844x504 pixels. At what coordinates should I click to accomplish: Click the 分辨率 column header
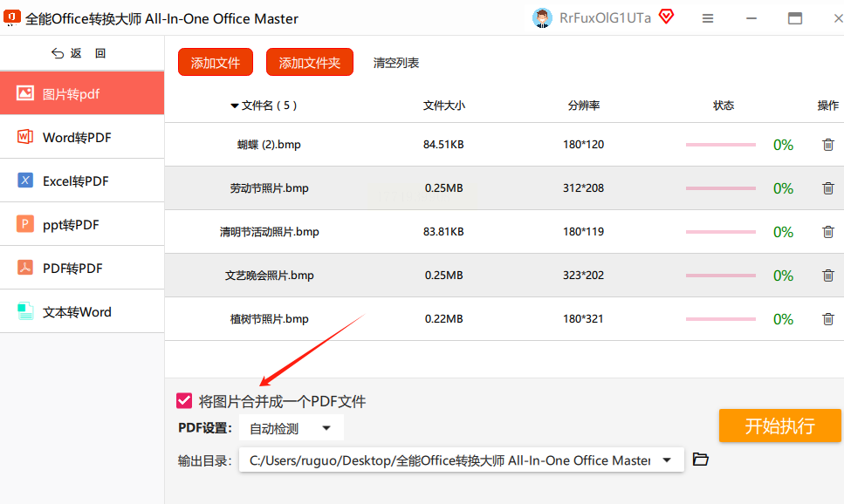[x=584, y=106]
